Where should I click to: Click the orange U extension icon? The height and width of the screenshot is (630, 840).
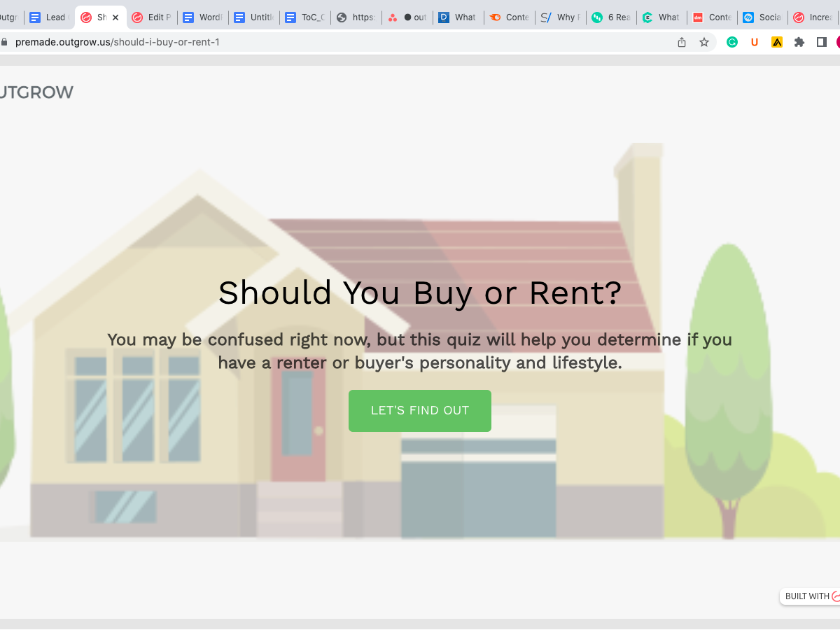click(x=755, y=42)
